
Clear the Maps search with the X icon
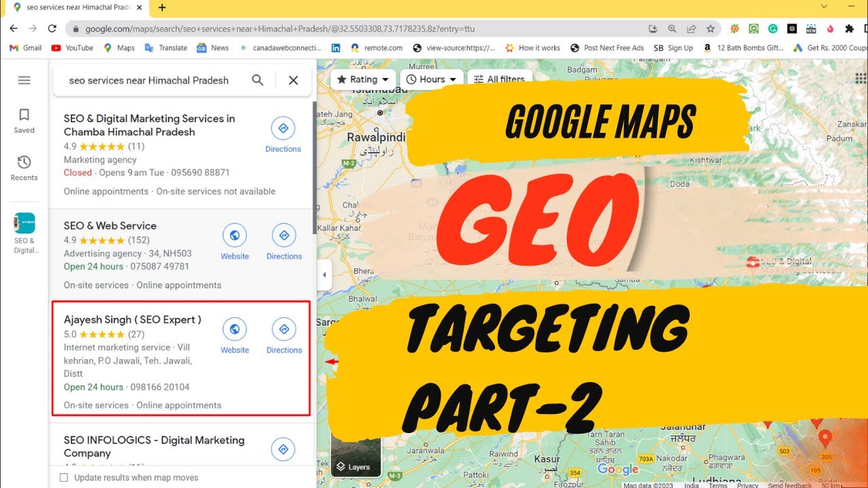tap(293, 80)
